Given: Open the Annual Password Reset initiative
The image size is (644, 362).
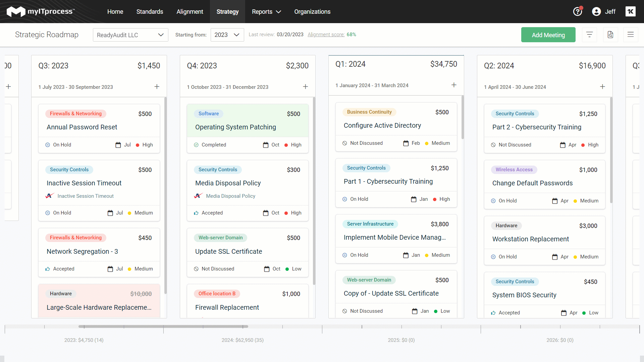Looking at the screenshot, I should (x=82, y=127).
